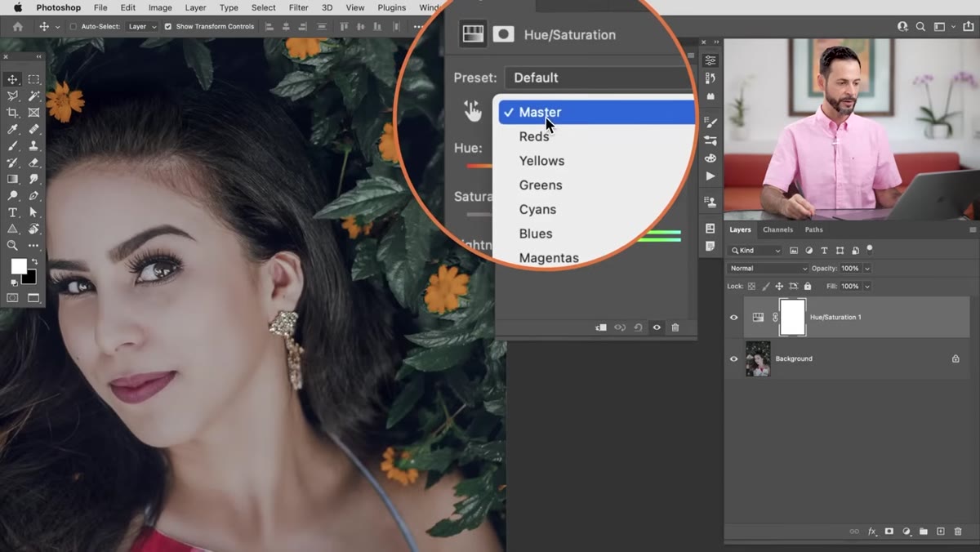Open the Layers panel menu
Image resolution: width=980 pixels, height=552 pixels.
click(x=972, y=230)
